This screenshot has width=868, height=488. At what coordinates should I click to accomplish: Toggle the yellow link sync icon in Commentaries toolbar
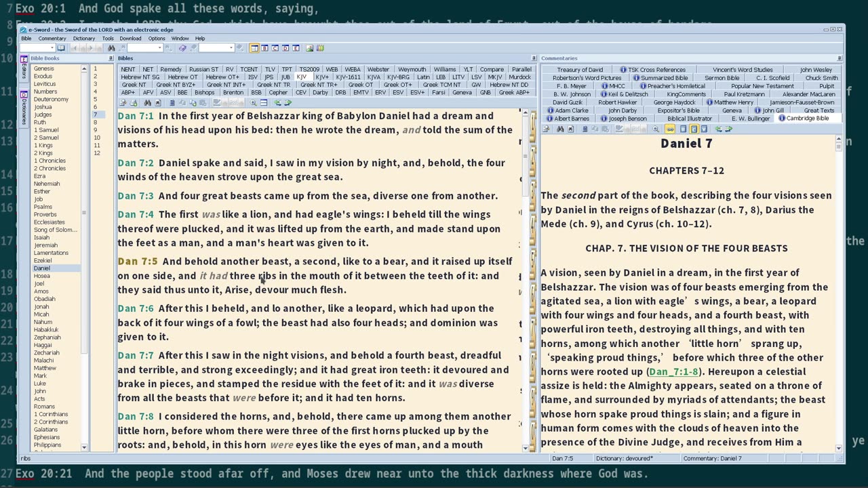pyautogui.click(x=670, y=129)
